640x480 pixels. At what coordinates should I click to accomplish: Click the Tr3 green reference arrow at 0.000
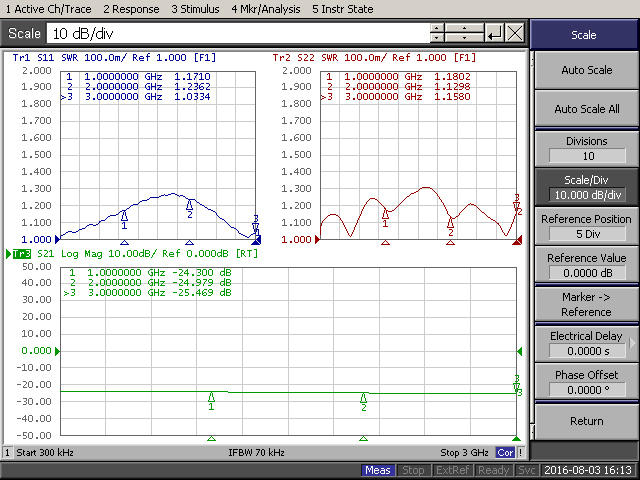(57, 351)
